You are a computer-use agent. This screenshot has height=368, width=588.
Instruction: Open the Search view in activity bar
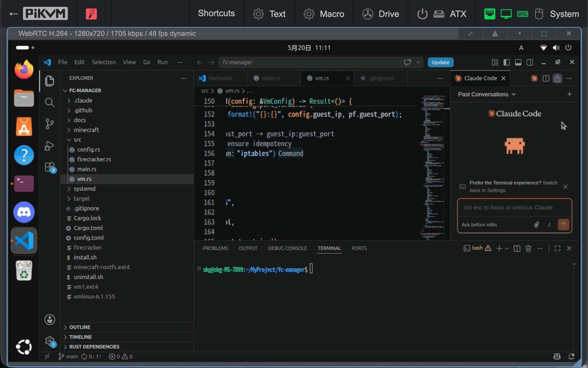pos(50,102)
